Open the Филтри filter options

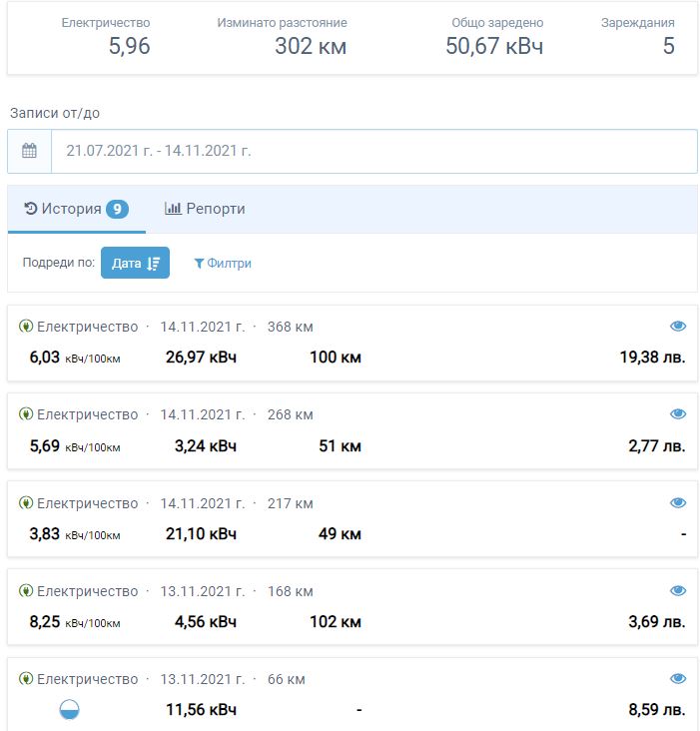[223, 264]
